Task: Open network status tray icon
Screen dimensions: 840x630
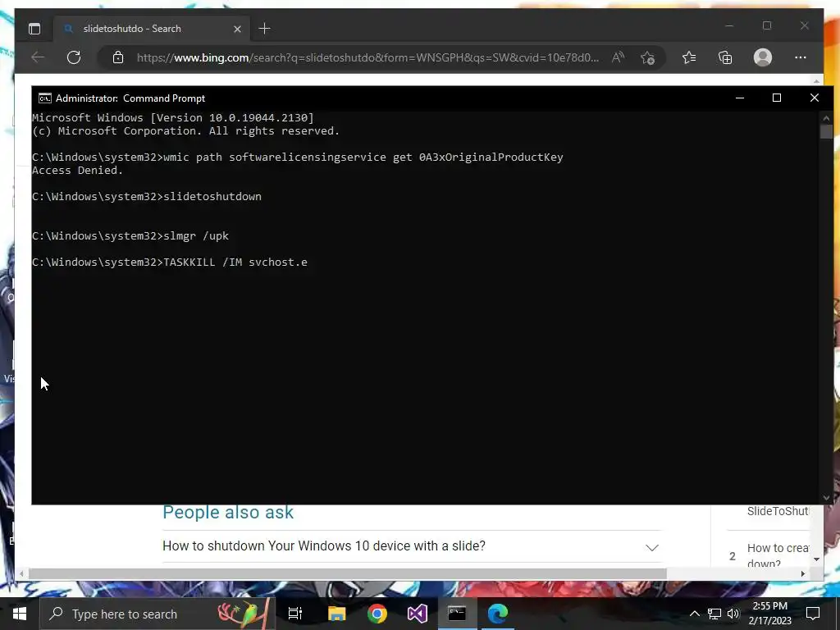Action: click(x=714, y=614)
